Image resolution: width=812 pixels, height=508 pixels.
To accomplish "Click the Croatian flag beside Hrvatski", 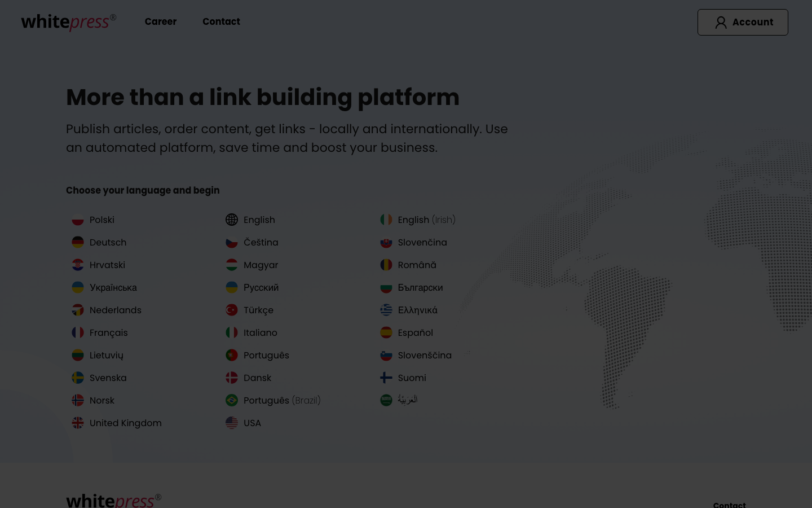I will pyautogui.click(x=78, y=265).
